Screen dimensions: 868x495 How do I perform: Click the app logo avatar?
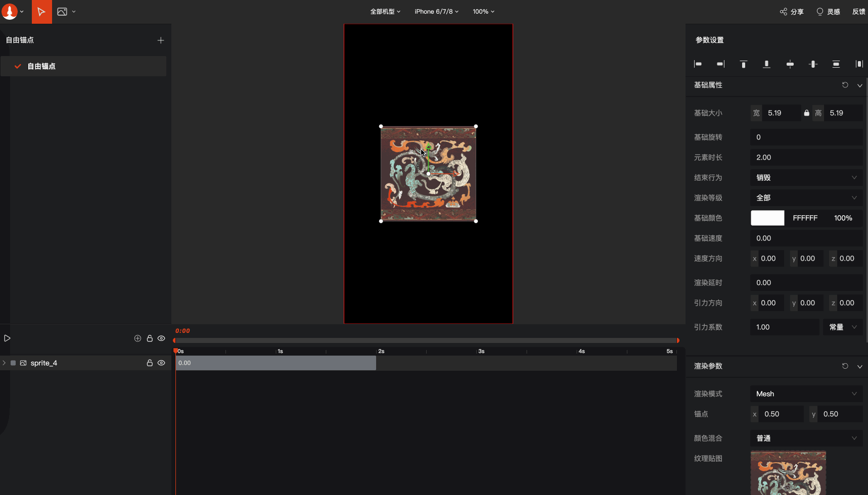[x=10, y=11]
